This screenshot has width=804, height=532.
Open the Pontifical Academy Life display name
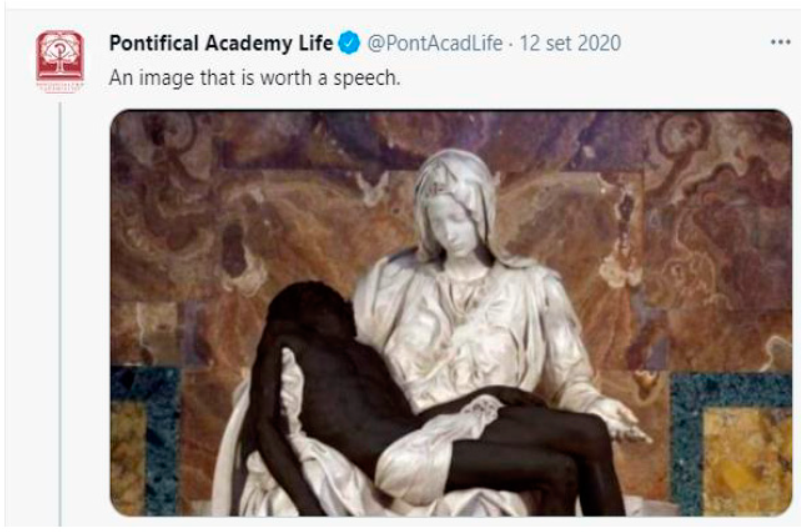(221, 44)
